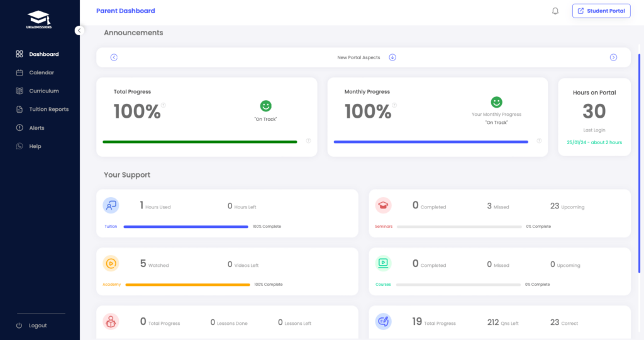Screen dimensions: 644x340
Task: Open the Calendar menu item
Action: [41, 72]
